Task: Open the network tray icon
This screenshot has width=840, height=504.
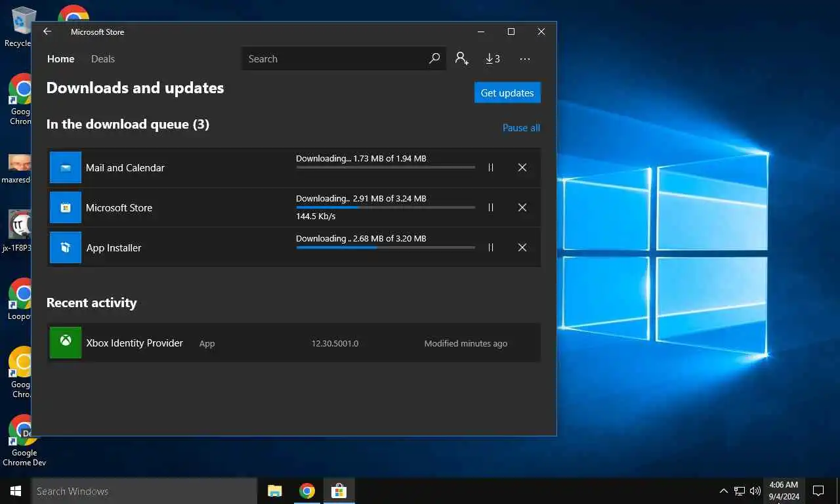Action: click(x=740, y=491)
